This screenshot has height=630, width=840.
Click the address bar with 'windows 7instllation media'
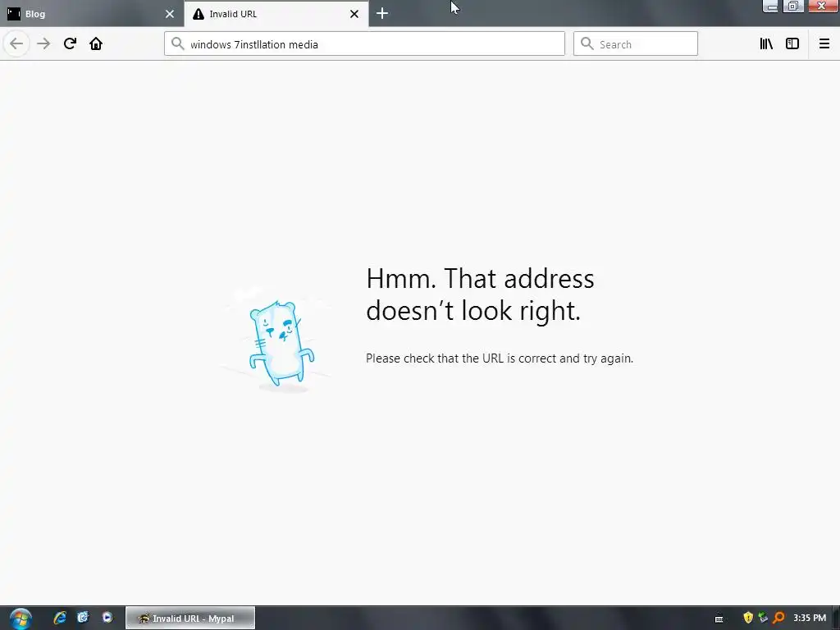tap(364, 44)
